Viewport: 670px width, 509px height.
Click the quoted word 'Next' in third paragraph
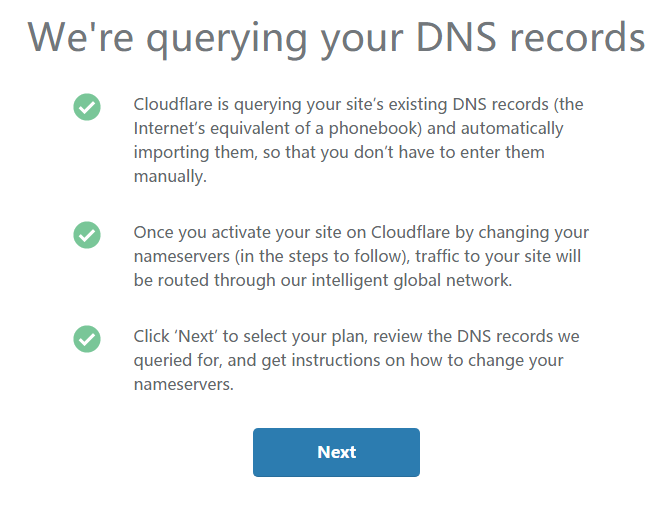pos(197,336)
